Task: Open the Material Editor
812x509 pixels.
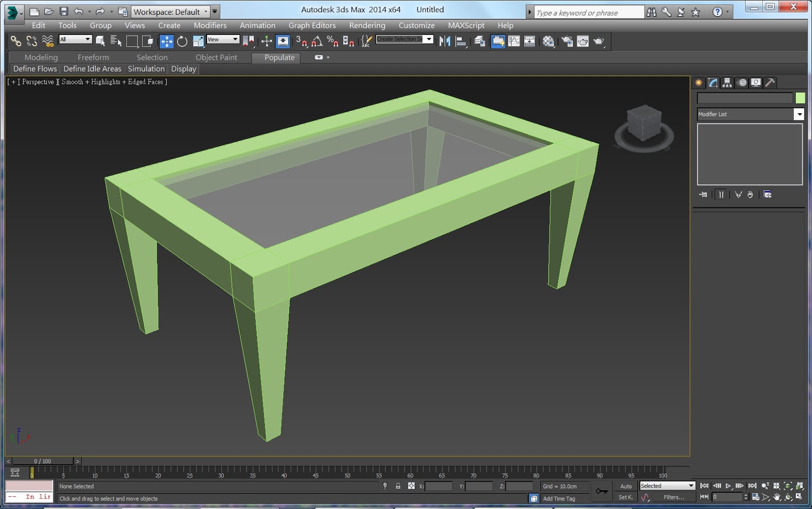Action: point(548,41)
